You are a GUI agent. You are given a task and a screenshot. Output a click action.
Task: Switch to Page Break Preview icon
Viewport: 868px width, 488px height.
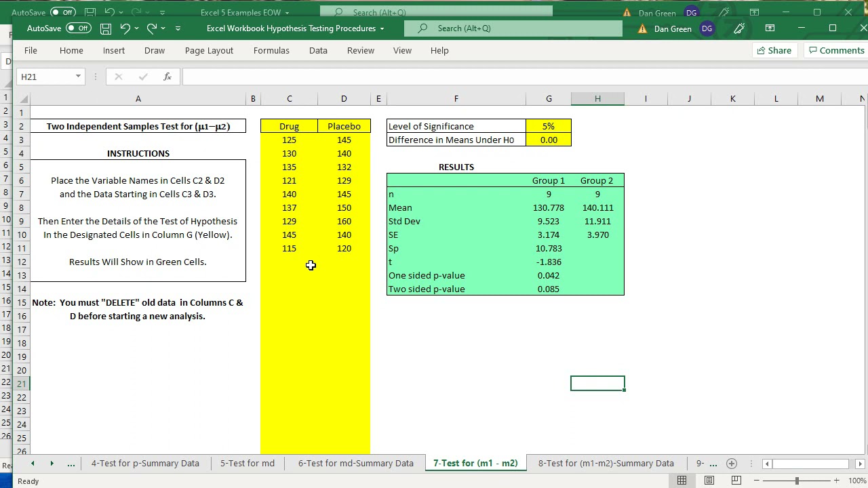pyautogui.click(x=736, y=481)
